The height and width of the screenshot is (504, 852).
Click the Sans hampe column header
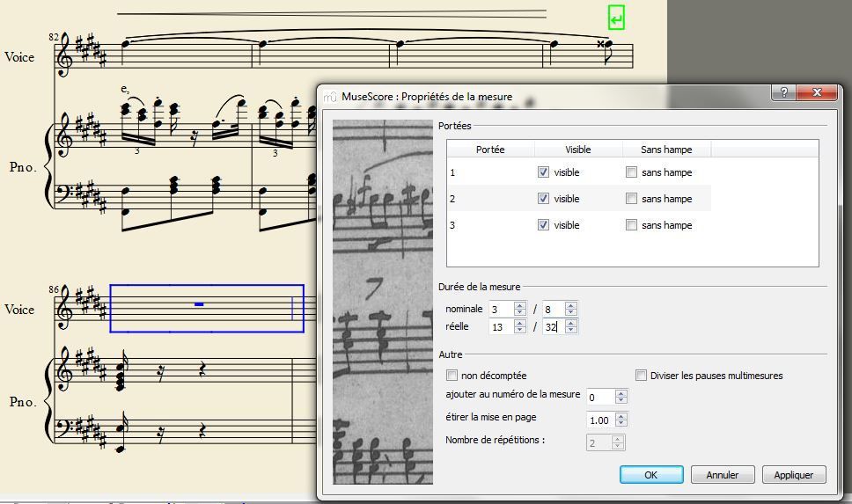tap(666, 150)
